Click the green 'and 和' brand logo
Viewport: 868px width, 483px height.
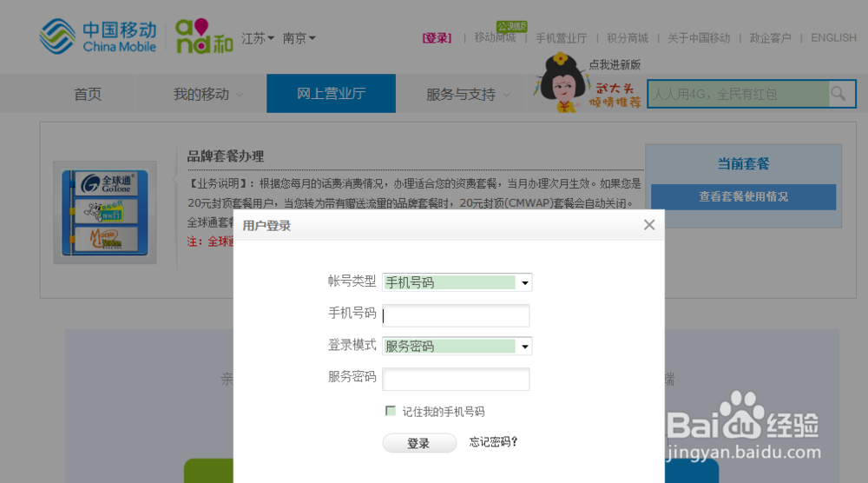[204, 36]
